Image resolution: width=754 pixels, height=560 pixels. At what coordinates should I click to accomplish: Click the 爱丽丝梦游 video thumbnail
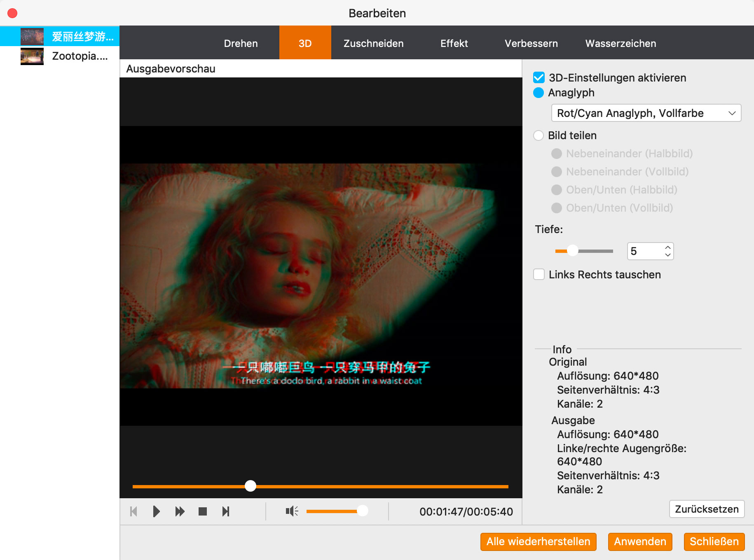[32, 37]
